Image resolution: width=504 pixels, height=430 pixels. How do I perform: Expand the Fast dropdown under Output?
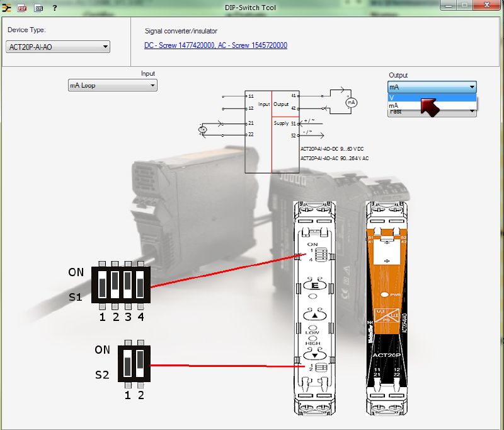coord(472,112)
